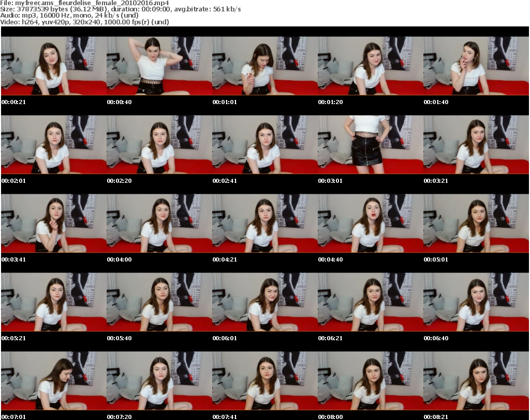Click the frame at 00:07:01
The image size is (530, 420).
(54, 381)
